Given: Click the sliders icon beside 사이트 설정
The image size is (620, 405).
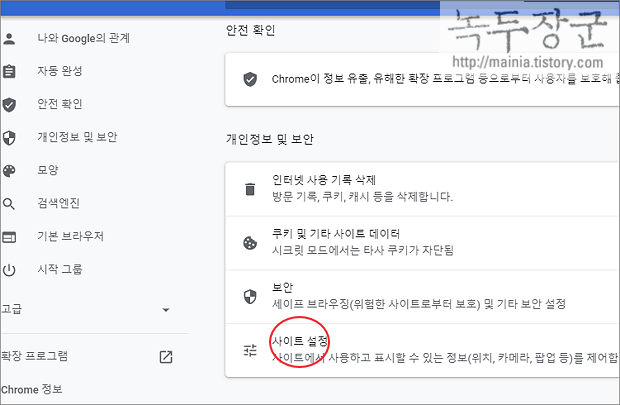Looking at the screenshot, I should [x=250, y=350].
